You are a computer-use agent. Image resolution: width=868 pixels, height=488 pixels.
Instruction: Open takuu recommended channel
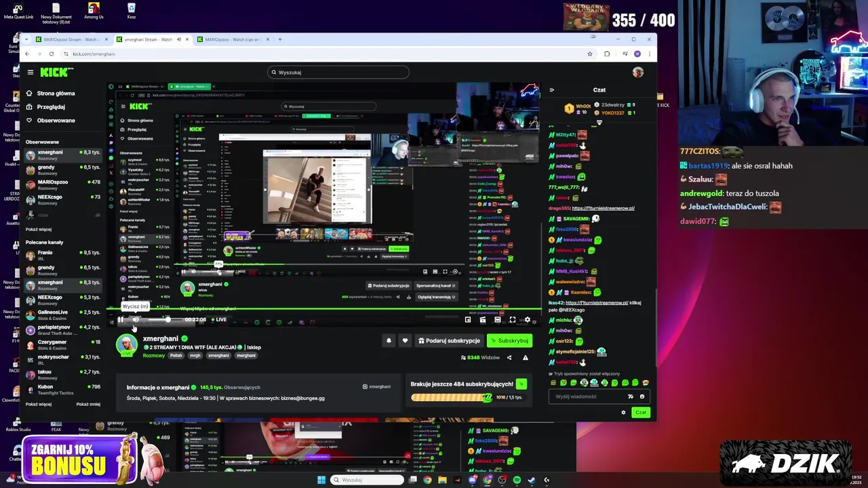click(63, 375)
